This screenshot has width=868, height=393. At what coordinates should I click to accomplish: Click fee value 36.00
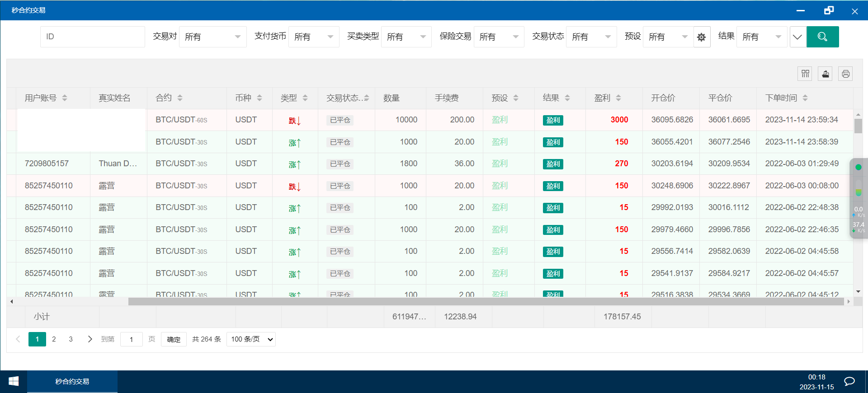coord(464,164)
